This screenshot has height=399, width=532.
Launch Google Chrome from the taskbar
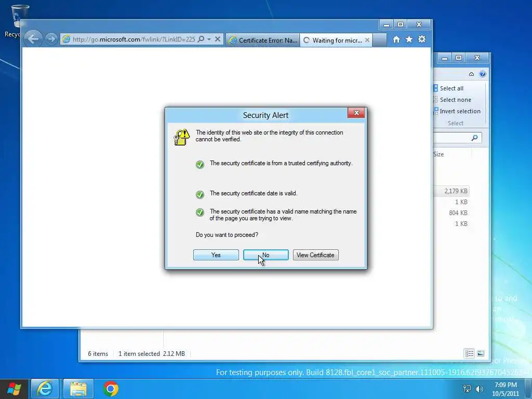(x=111, y=389)
